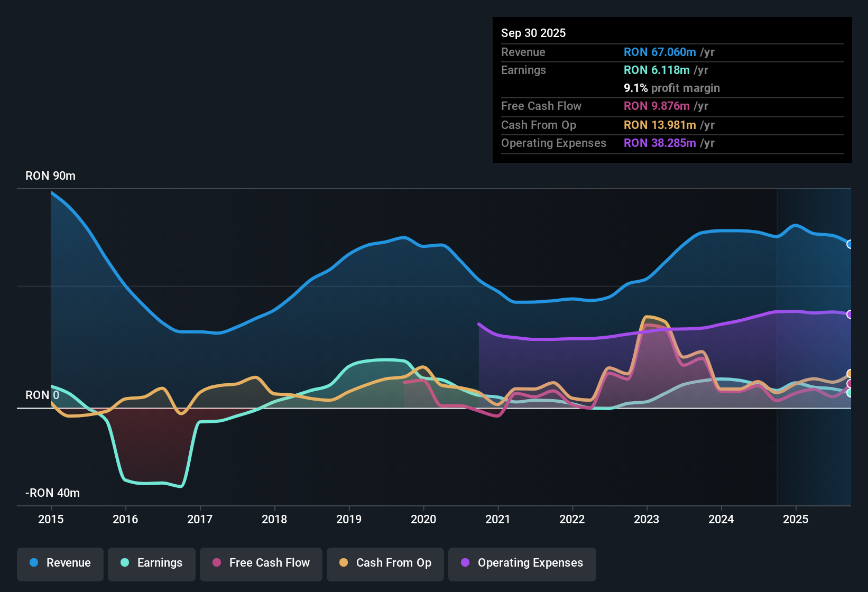Click the purple Operating Expenses legend dot
The width and height of the screenshot is (868, 592).
pyautogui.click(x=465, y=563)
